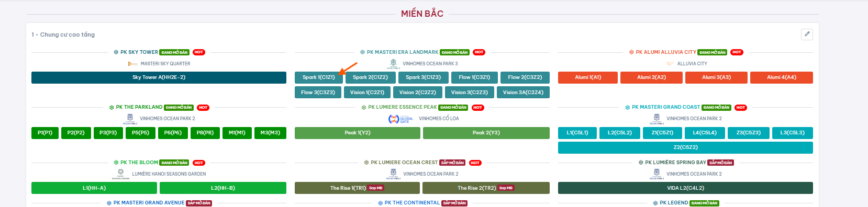
Task: Open Flow 2(C3Z2) building
Action: point(525,77)
